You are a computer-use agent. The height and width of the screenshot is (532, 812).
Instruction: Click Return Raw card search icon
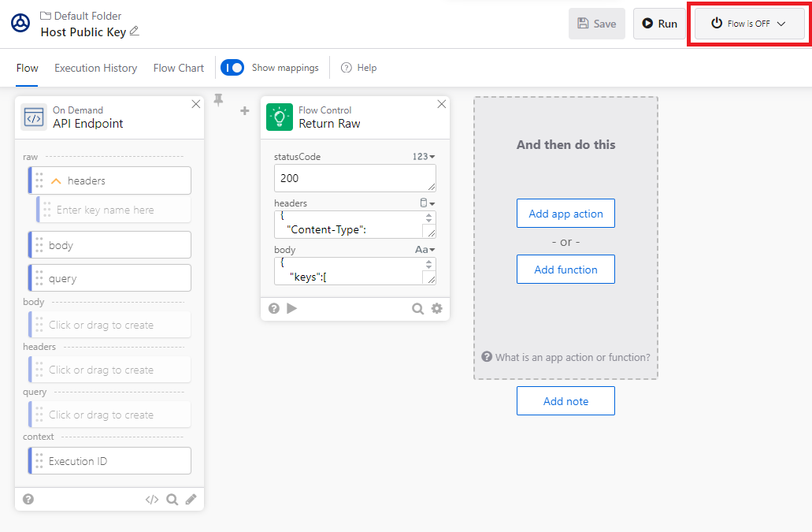click(417, 309)
